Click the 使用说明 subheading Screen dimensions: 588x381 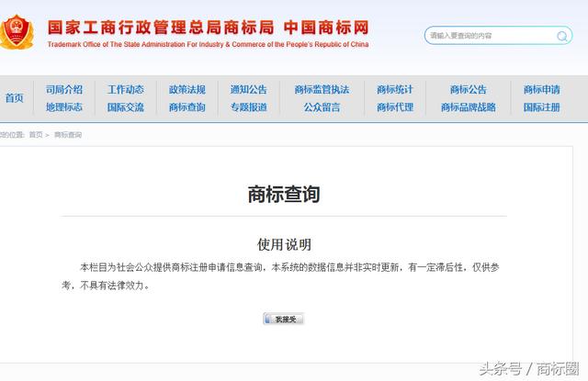point(284,244)
